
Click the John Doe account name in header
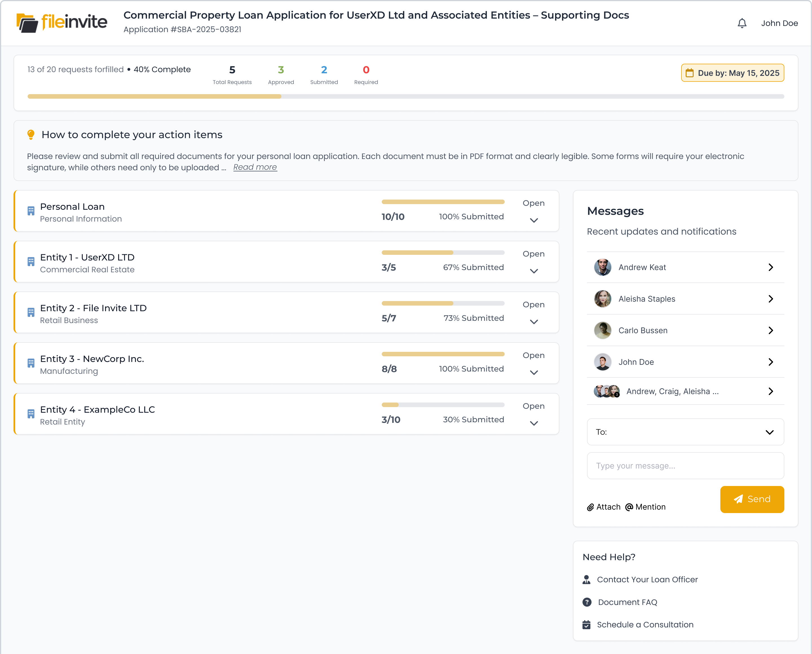pyautogui.click(x=779, y=23)
